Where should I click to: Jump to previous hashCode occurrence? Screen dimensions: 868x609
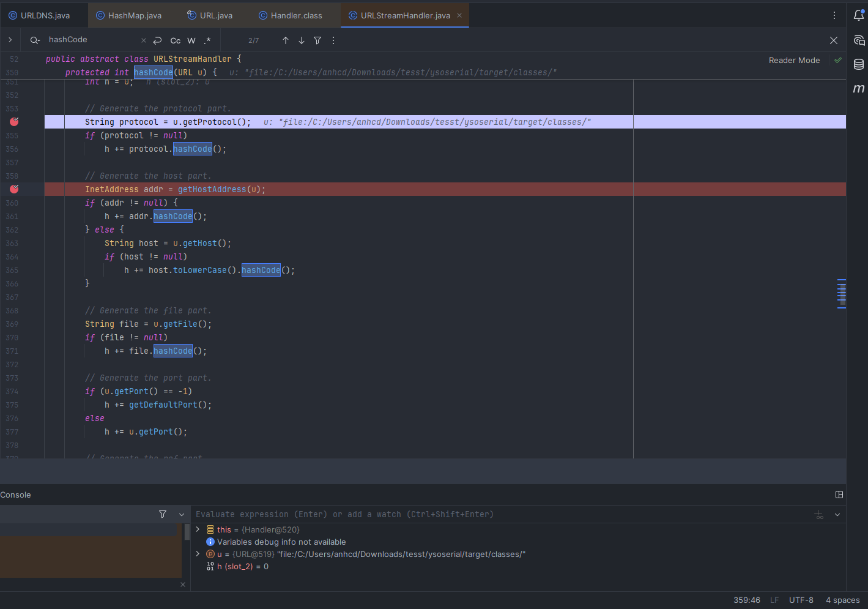coord(286,40)
